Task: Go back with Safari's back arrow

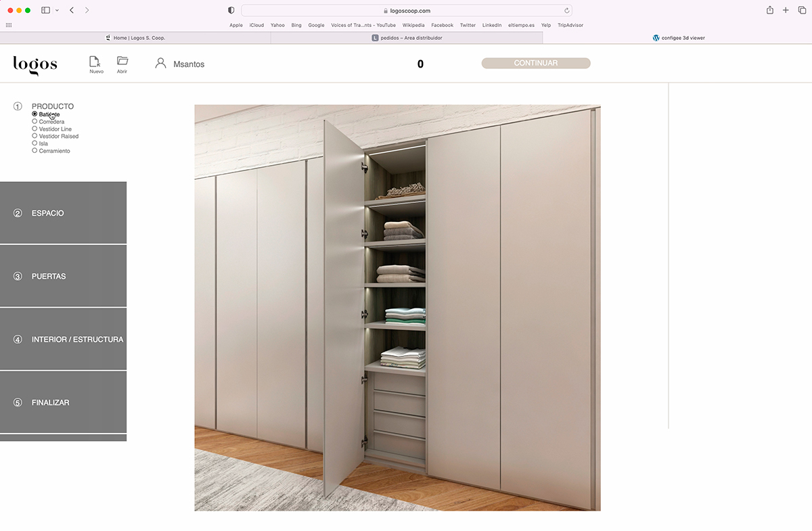Action: coord(72,10)
